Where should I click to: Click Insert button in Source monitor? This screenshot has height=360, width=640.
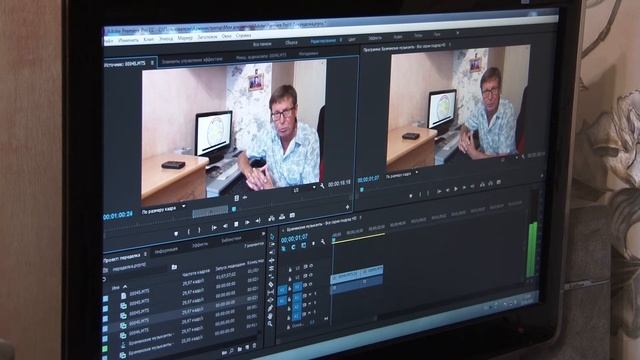(271, 219)
